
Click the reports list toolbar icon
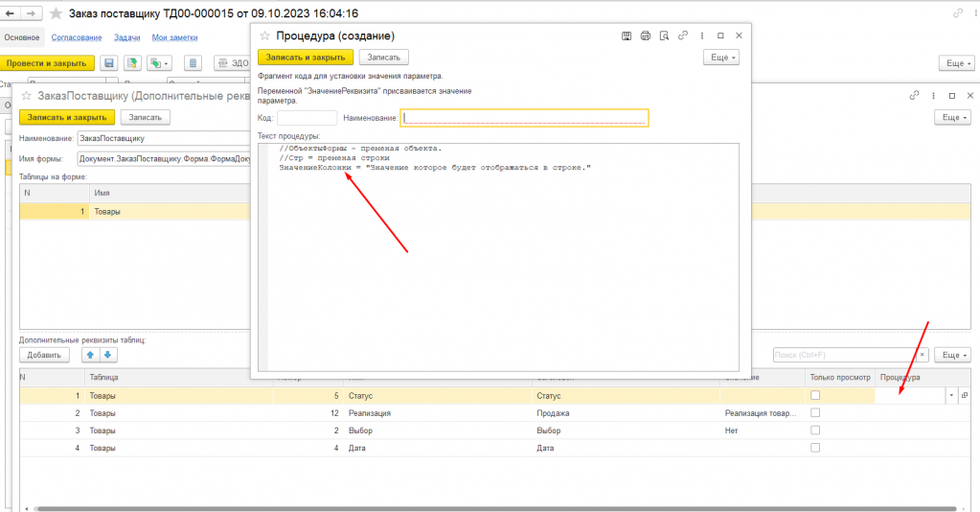coord(193,63)
